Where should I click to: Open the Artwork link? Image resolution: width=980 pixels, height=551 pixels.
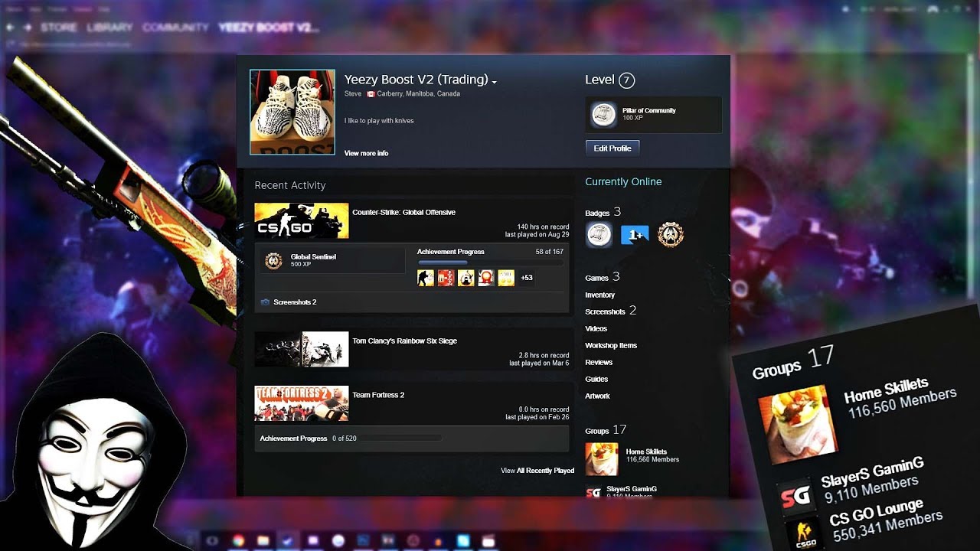pos(597,396)
